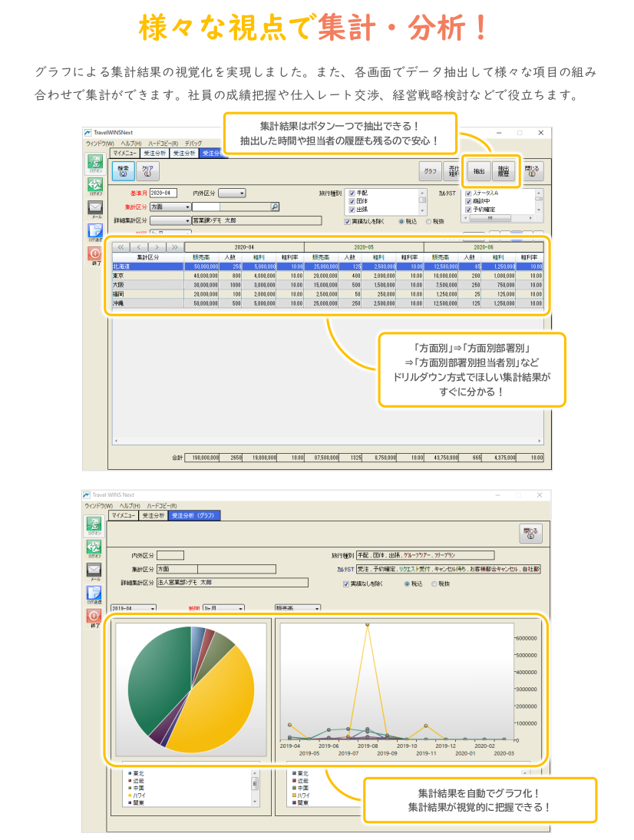Click the ログ送信 icon in the graph window sidebar
Image resolution: width=634 pixels, height=840 pixels.
[x=94, y=594]
